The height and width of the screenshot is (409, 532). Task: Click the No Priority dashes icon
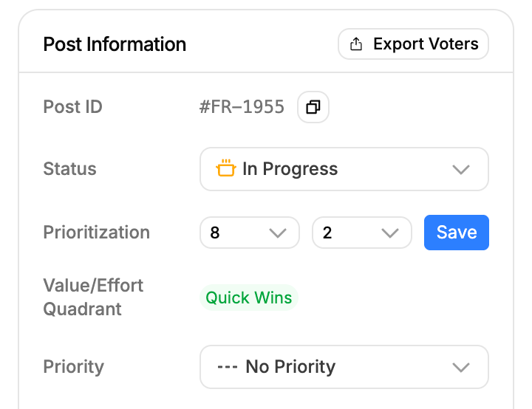point(226,367)
